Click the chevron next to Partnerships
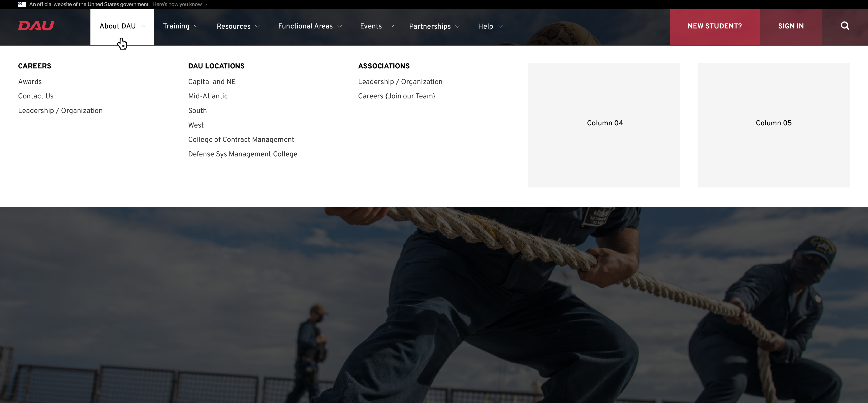868x403 pixels. tap(458, 26)
